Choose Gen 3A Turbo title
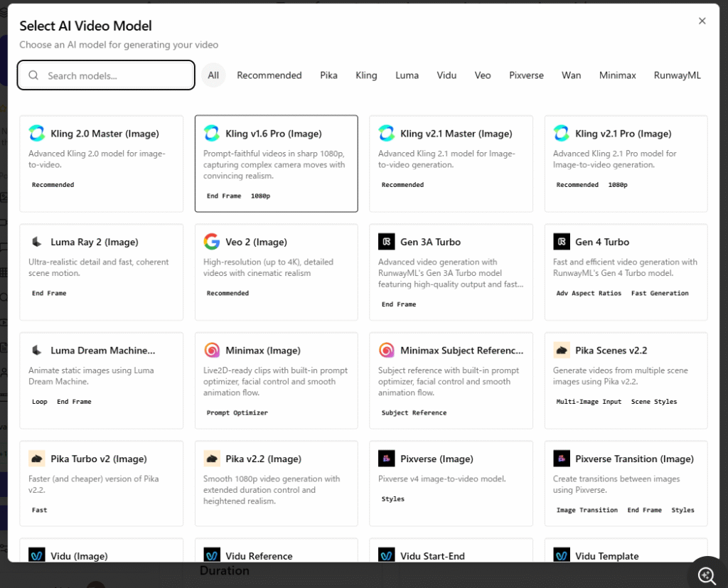 (430, 242)
